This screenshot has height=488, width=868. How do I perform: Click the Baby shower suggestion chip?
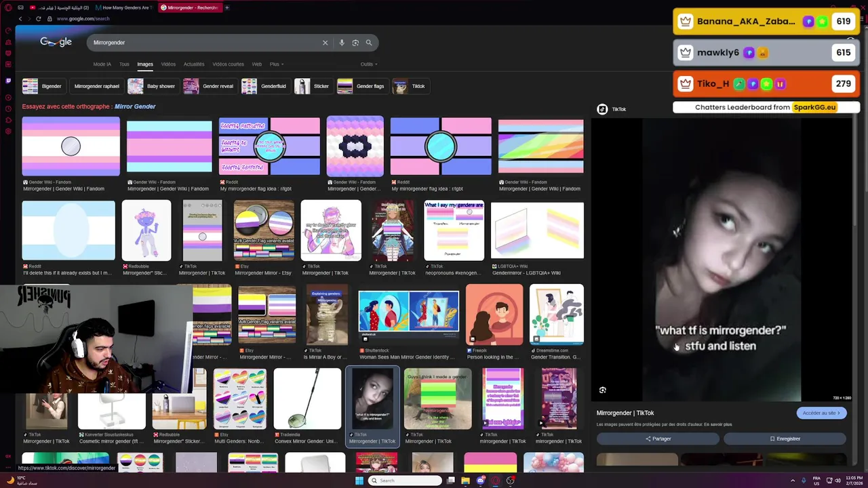click(x=153, y=86)
